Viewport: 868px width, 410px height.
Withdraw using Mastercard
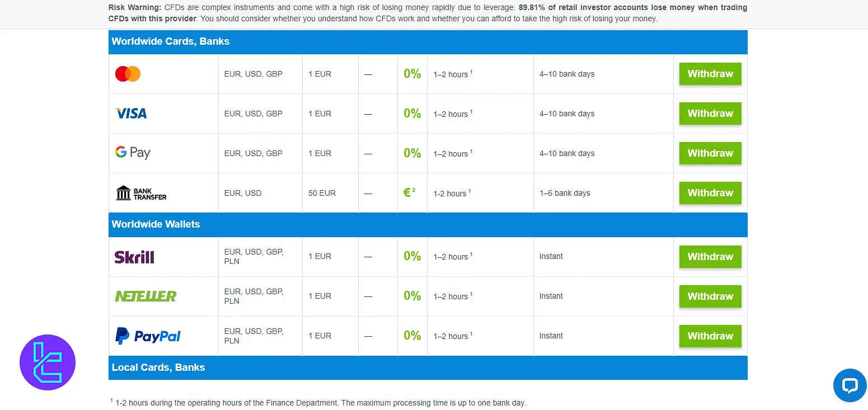(x=710, y=74)
